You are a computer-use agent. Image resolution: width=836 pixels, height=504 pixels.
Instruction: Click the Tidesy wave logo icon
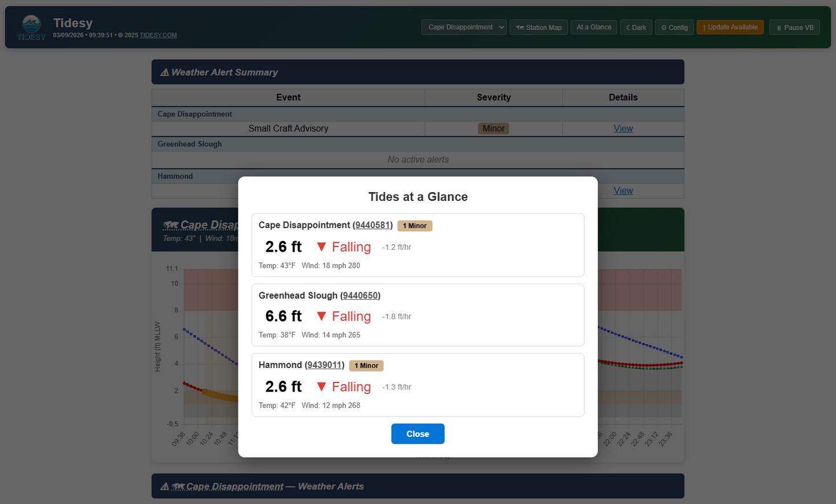coord(31,27)
